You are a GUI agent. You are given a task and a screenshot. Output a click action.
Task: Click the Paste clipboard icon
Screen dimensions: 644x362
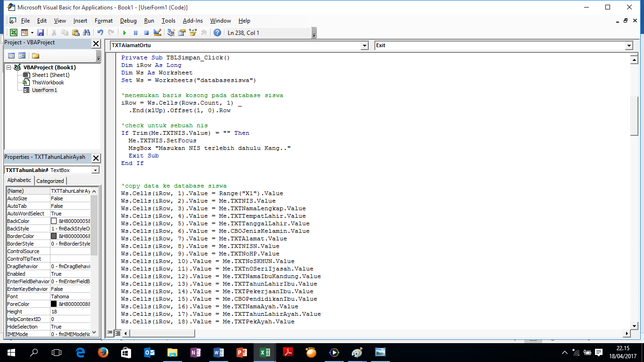tap(75, 33)
